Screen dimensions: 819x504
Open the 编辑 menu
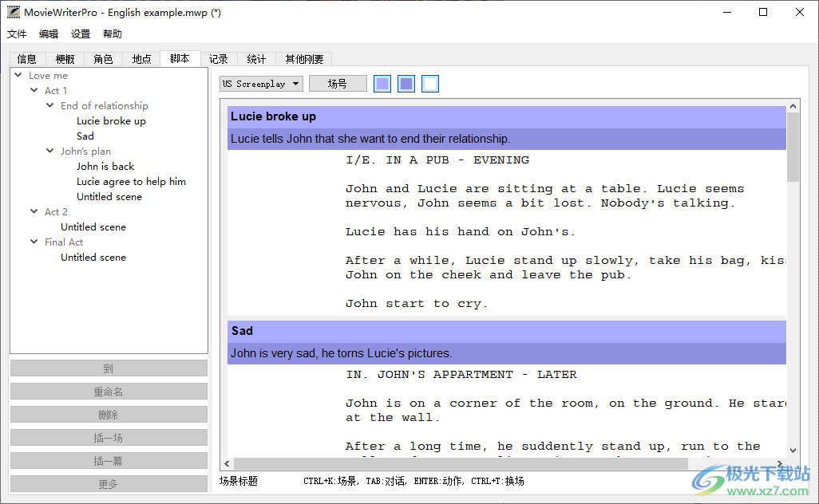coord(49,34)
